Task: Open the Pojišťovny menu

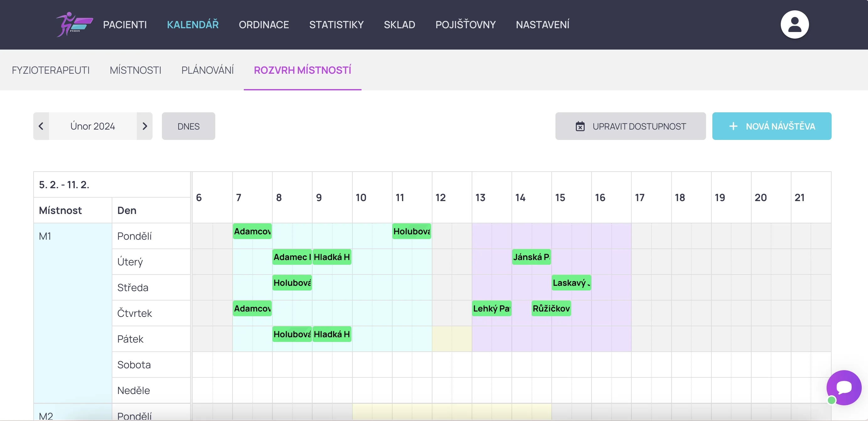Action: tap(465, 24)
